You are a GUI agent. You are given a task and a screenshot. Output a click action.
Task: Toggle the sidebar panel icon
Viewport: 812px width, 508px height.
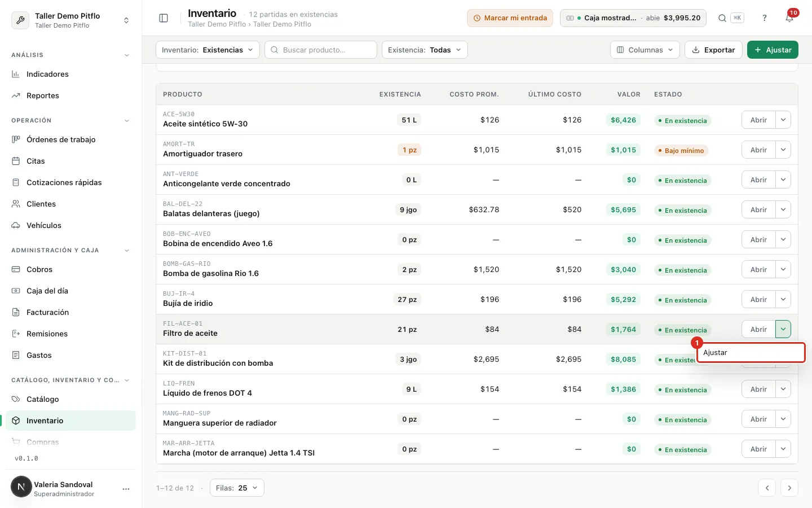pos(164,18)
